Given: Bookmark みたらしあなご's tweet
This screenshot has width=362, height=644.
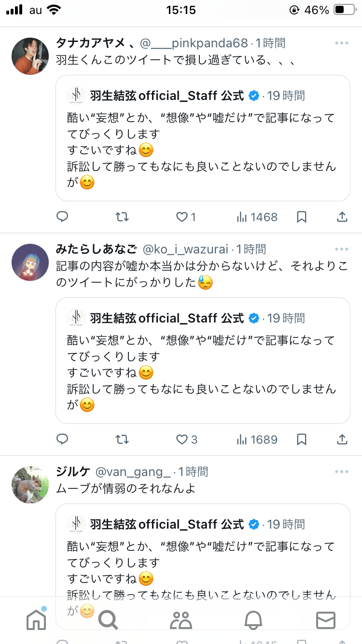Looking at the screenshot, I should [302, 440].
